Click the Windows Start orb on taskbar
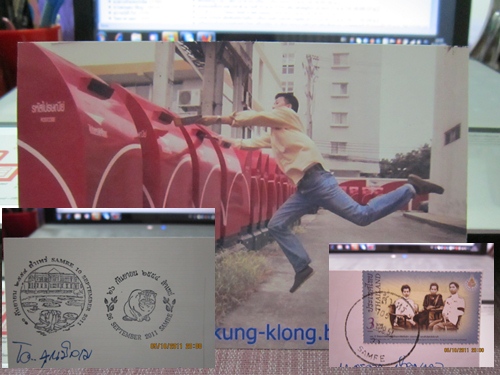Image resolution: width=500 pixels, height=375 pixels. click(102, 36)
